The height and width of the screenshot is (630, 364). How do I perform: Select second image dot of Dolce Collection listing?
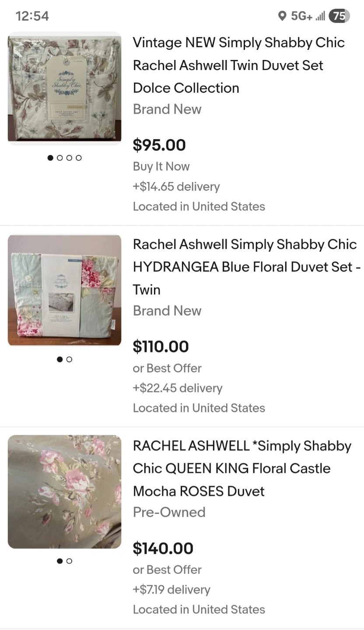[60, 158]
